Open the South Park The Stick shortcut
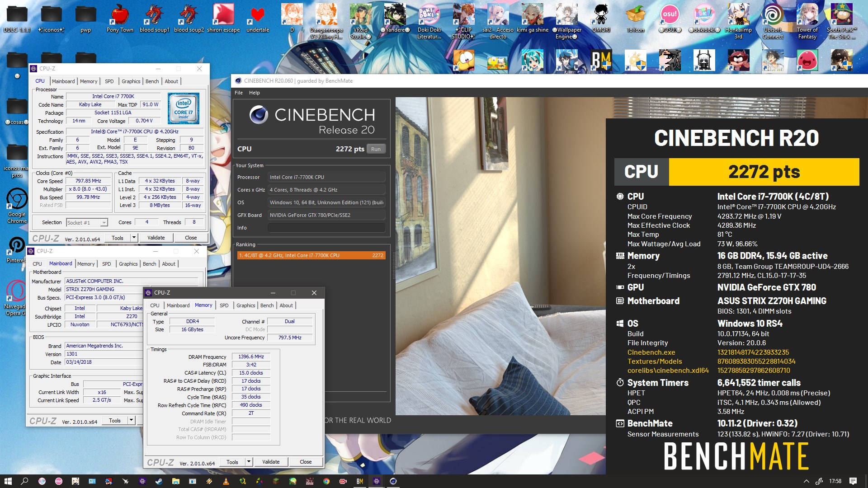The height and width of the screenshot is (488, 868). (841, 21)
